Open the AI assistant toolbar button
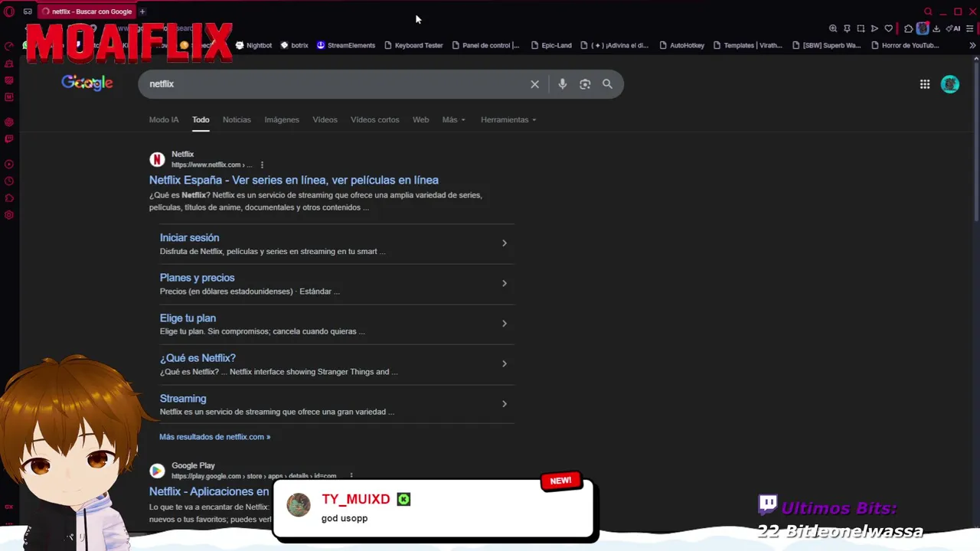980x551 pixels. (x=953, y=28)
